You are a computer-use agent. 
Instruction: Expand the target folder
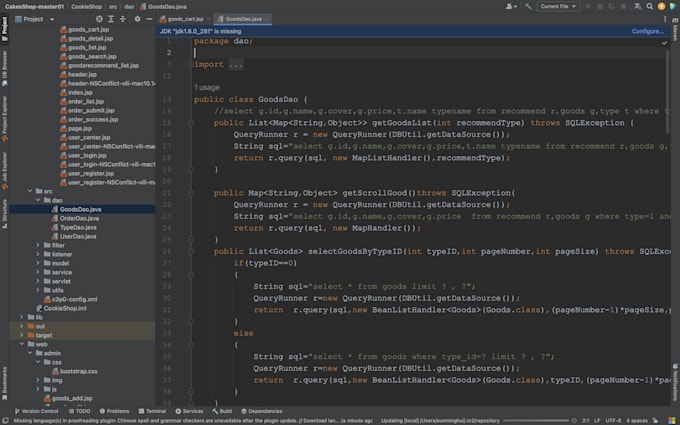click(22, 335)
